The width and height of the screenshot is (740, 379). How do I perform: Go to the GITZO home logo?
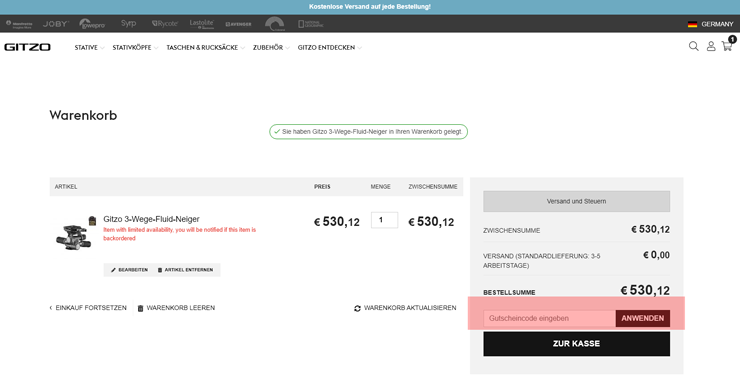click(27, 47)
